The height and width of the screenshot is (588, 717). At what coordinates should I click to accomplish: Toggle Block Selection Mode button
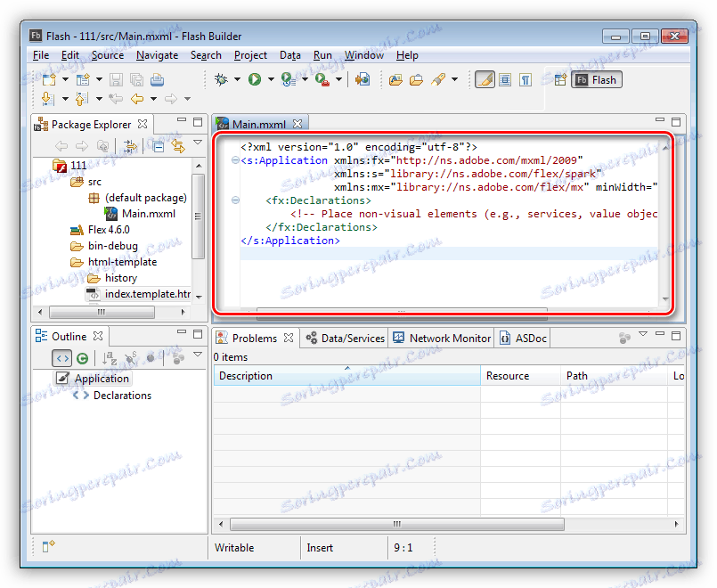(505, 80)
